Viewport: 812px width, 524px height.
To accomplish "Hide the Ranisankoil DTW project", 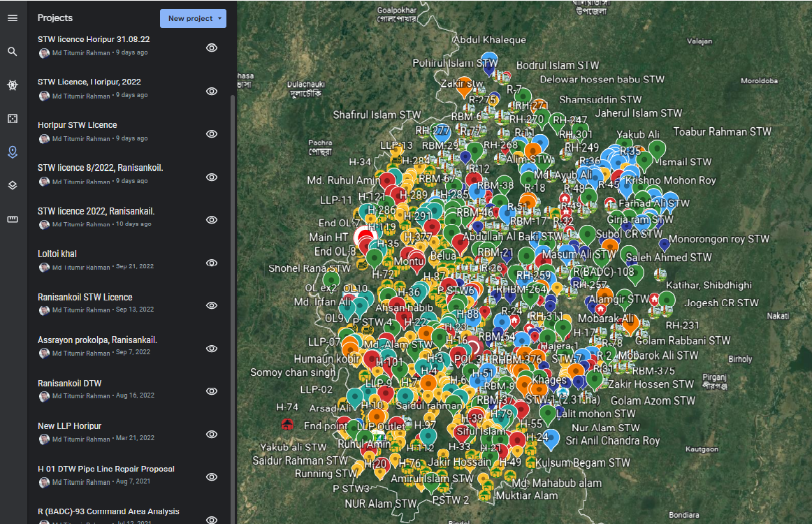I will point(212,391).
